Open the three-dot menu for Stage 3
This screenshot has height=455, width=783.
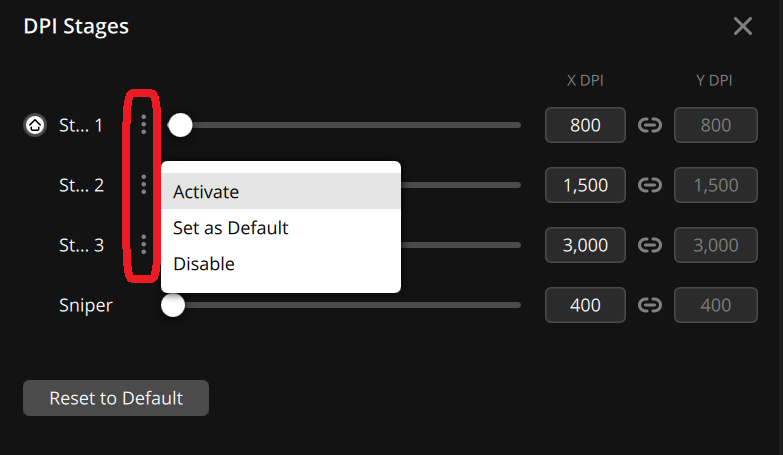(x=144, y=245)
